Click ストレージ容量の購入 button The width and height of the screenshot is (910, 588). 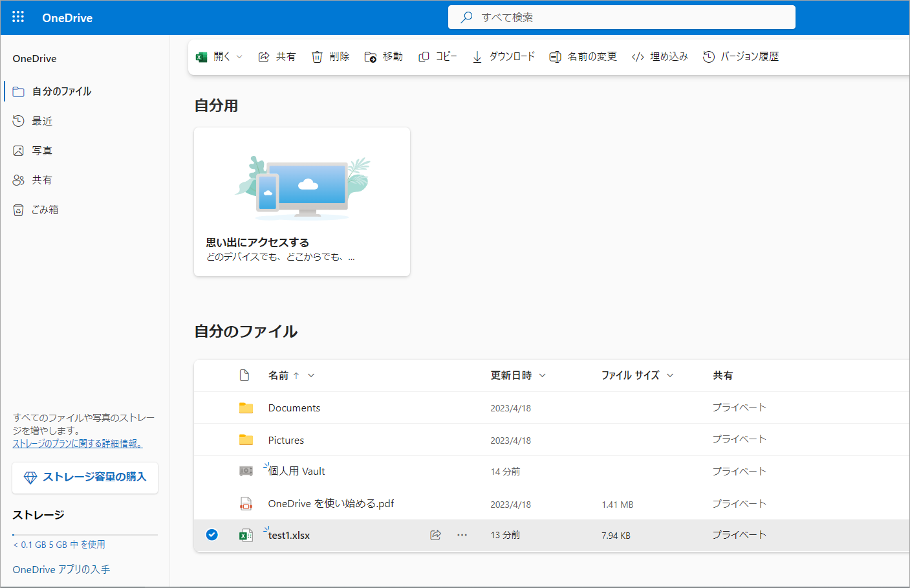(x=85, y=477)
